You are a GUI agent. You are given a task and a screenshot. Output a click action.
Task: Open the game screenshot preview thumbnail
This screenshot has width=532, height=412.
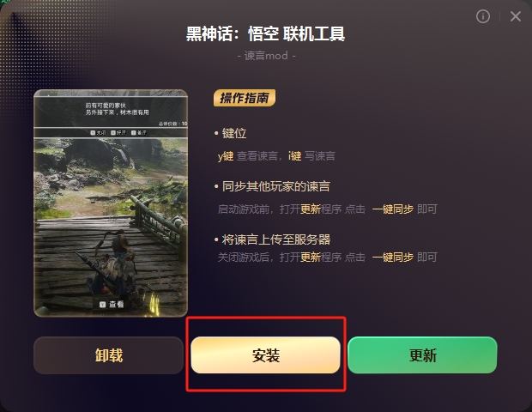[111, 203]
